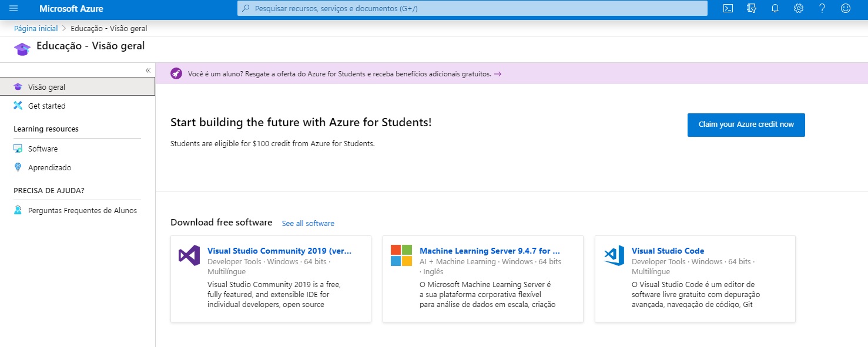Screen dimensions: 868x347
Task: Click the Download free software heading
Action: coord(222,223)
